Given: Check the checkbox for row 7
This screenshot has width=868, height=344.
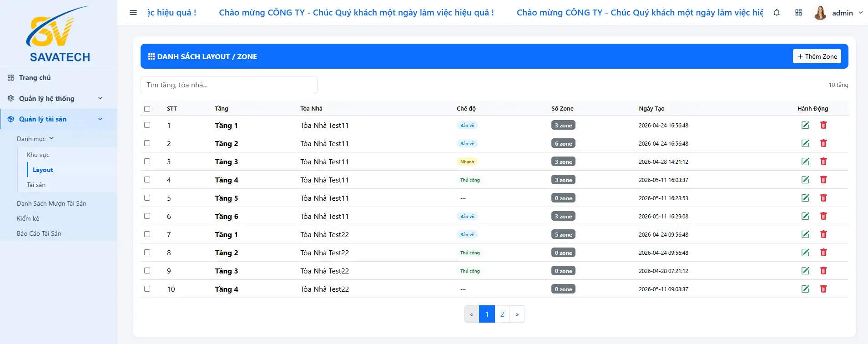Looking at the screenshot, I should point(147,234).
